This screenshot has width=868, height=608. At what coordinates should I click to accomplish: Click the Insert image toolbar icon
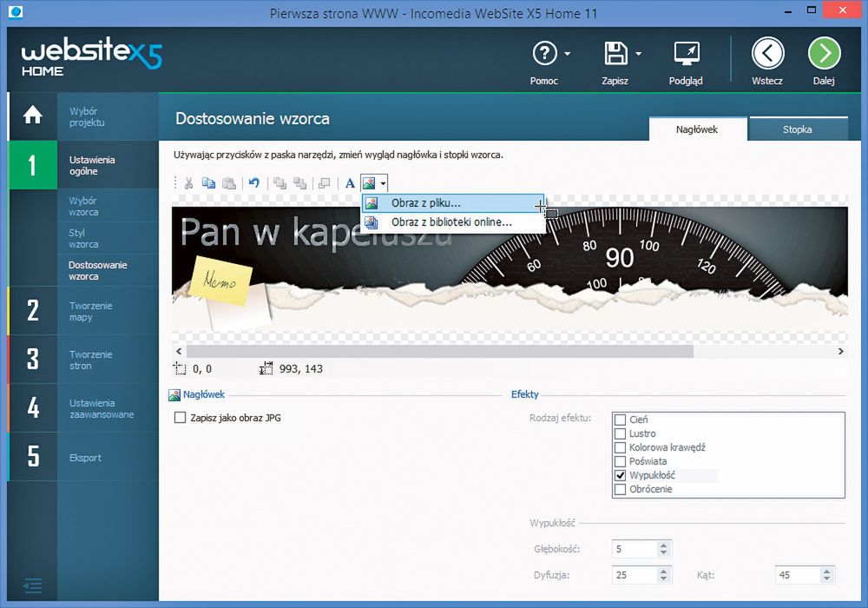click(x=369, y=182)
